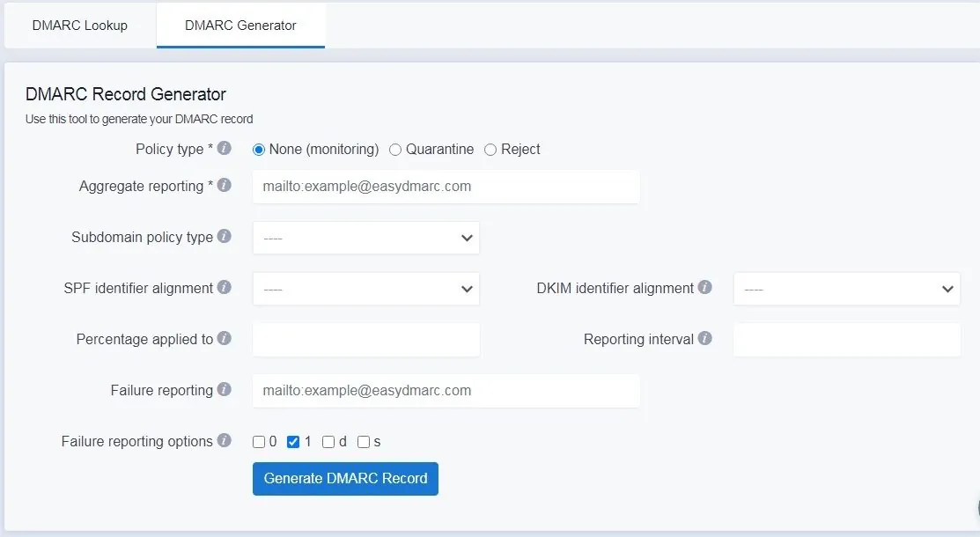Click the DMARC Record Generator heading
980x537 pixels.
126,94
